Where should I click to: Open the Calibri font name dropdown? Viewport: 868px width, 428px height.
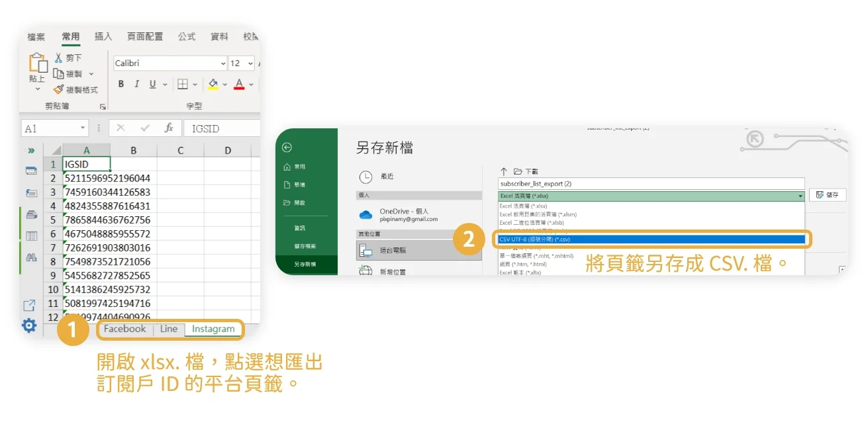[x=223, y=64]
